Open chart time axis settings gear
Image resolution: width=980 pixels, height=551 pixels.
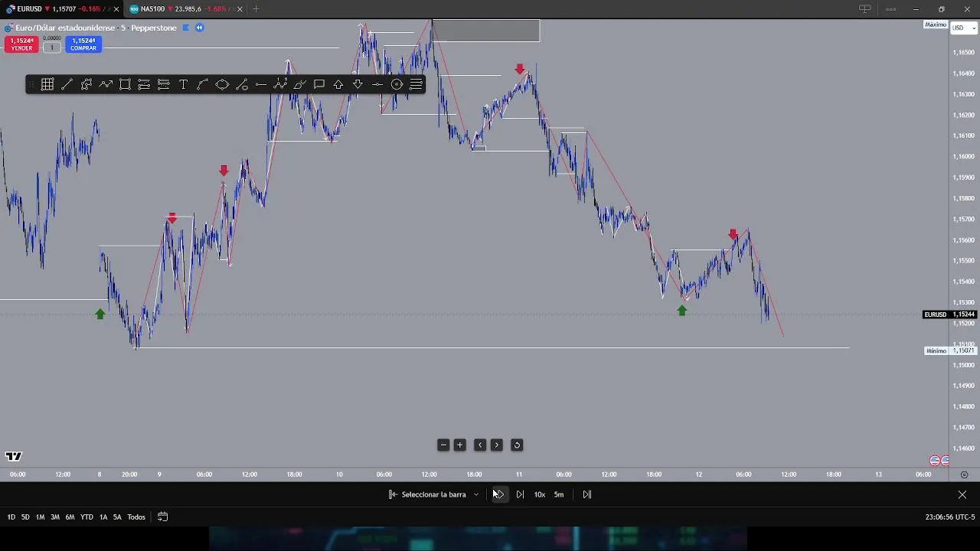coord(964,474)
